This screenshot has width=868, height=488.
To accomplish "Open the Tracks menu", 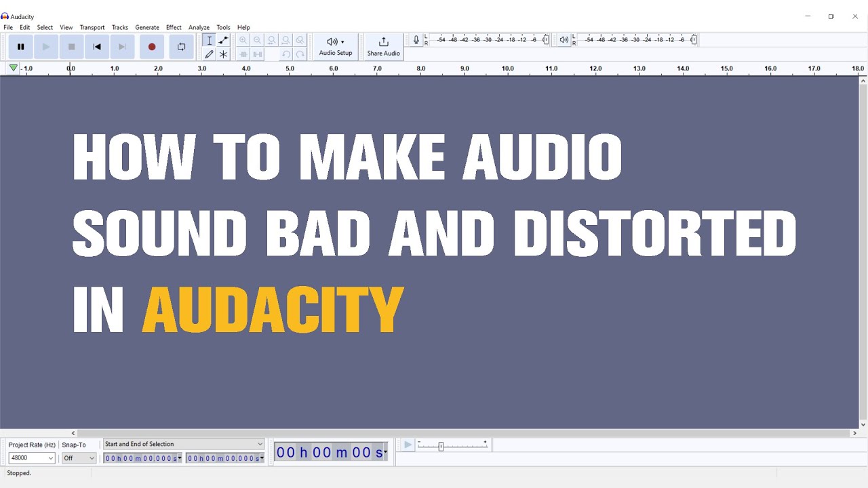I will point(120,28).
